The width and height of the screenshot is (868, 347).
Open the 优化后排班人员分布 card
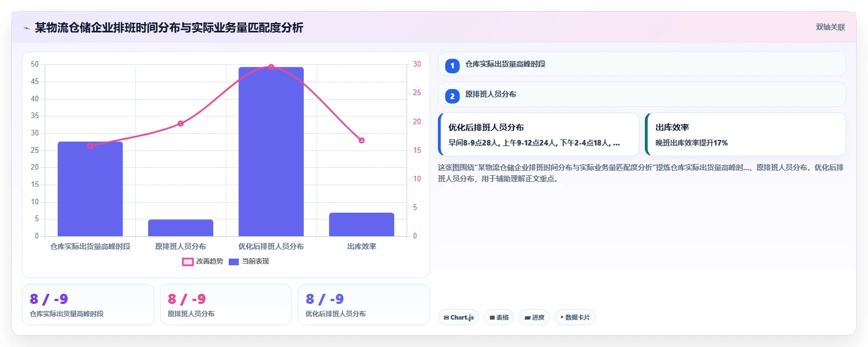coord(538,134)
